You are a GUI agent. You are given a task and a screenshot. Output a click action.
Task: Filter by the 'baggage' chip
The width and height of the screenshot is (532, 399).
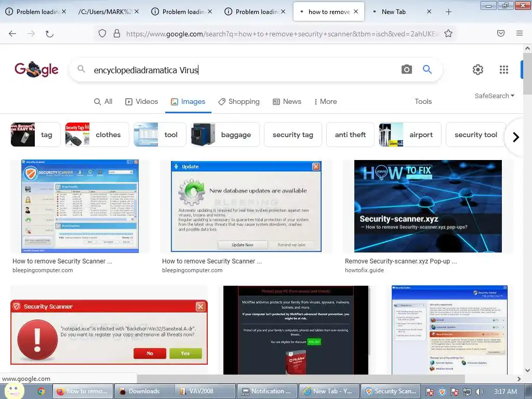point(225,135)
